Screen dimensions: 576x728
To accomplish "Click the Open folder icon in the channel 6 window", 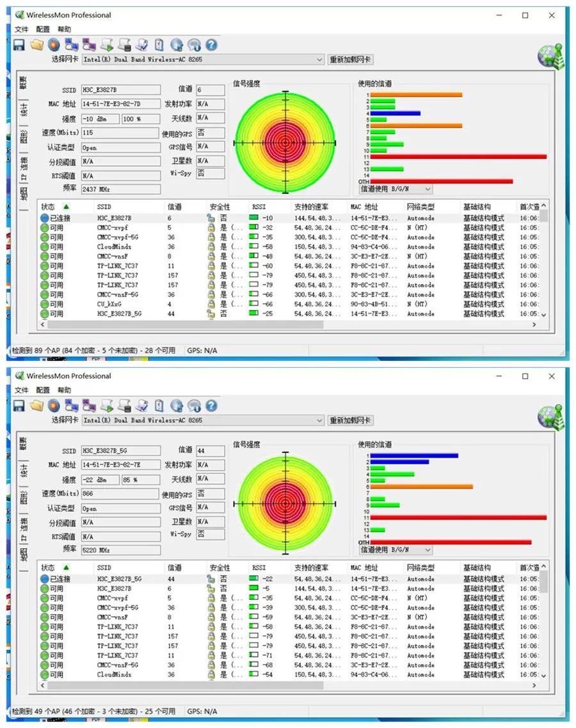I will point(36,45).
